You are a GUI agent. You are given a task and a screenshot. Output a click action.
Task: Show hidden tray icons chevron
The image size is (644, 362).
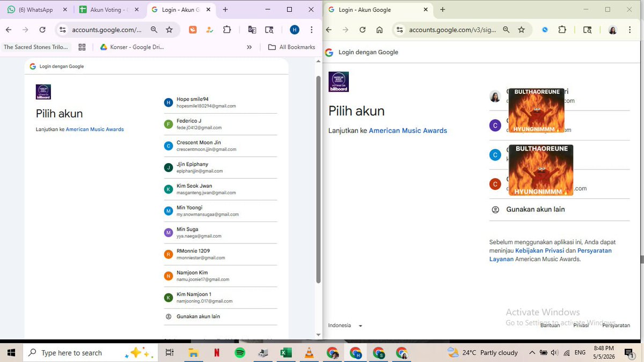532,353
